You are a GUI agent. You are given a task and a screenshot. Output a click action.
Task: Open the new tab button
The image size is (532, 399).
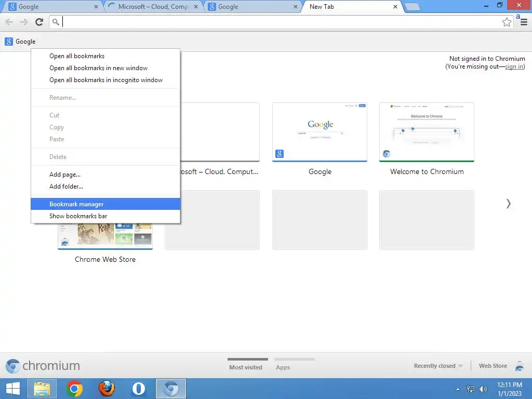click(412, 7)
